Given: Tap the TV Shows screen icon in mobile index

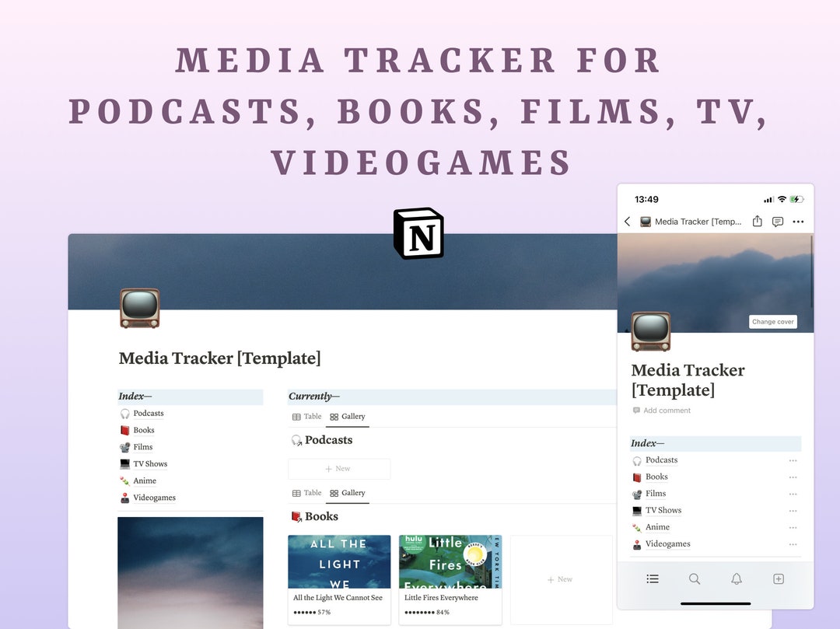Looking at the screenshot, I should click(637, 511).
